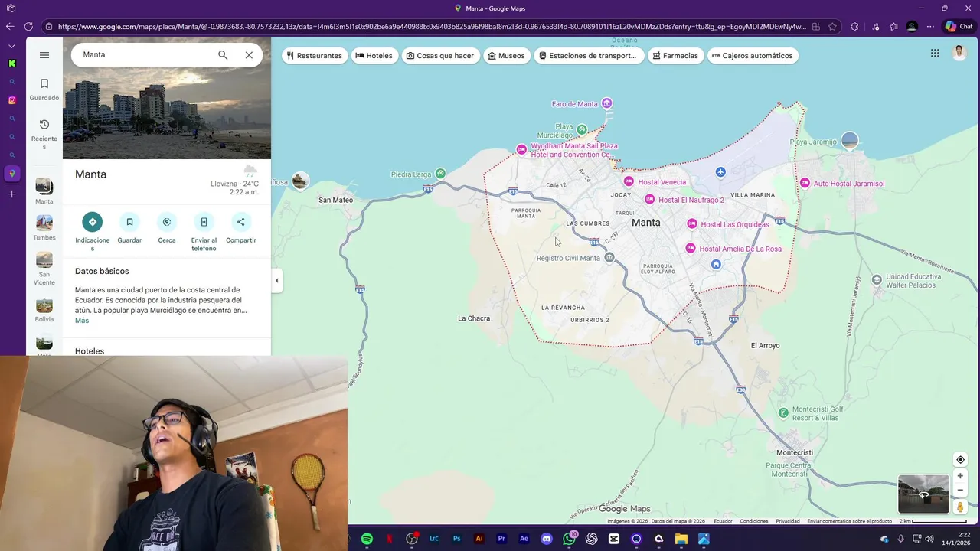The image size is (980, 551).
Task: Open the Street View thumbnail preview
Action: tap(923, 494)
